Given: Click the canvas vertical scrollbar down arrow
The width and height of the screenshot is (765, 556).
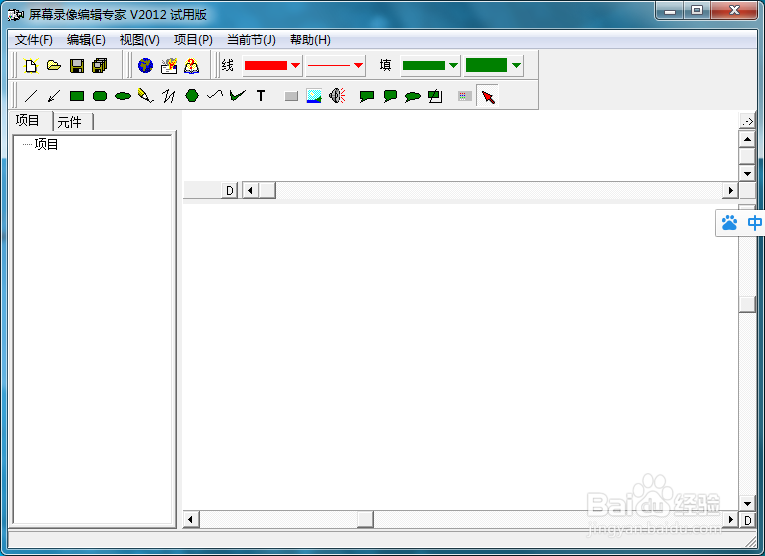Looking at the screenshot, I should click(747, 504).
